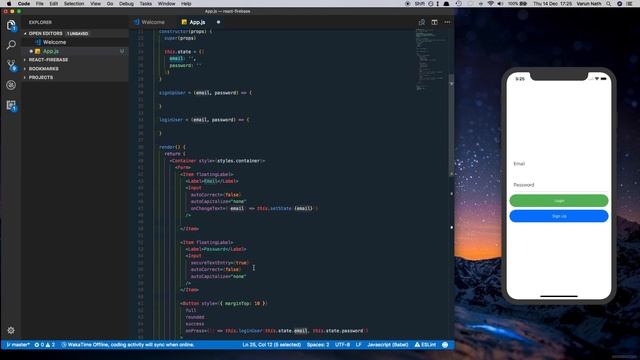Click the editor vertical scrollbar

tap(451, 125)
